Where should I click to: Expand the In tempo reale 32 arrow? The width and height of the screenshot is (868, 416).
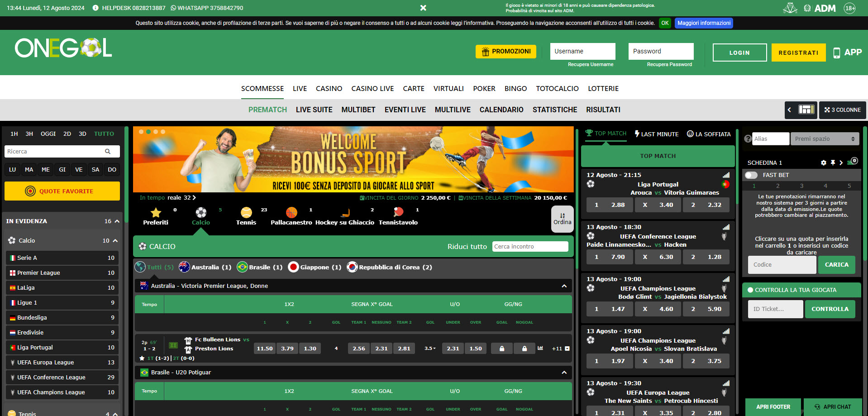194,198
